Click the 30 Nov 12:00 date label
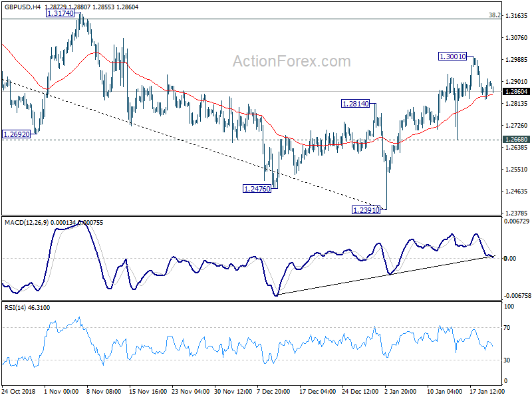 click(233, 391)
